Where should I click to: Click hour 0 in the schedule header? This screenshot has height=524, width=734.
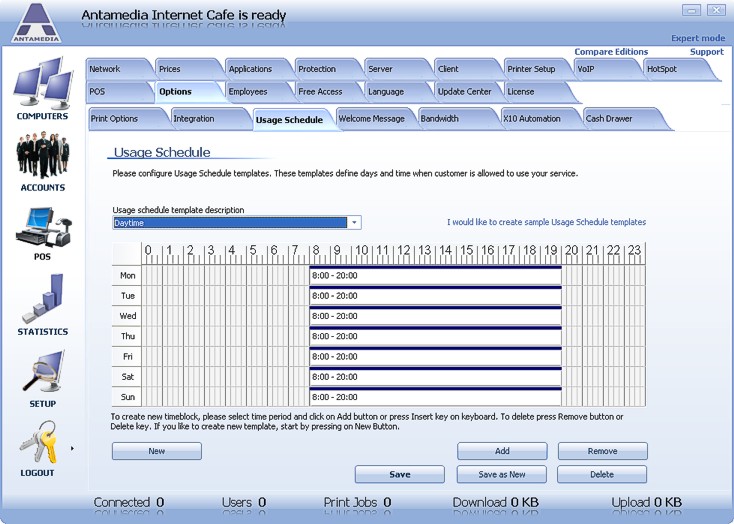tap(149, 251)
